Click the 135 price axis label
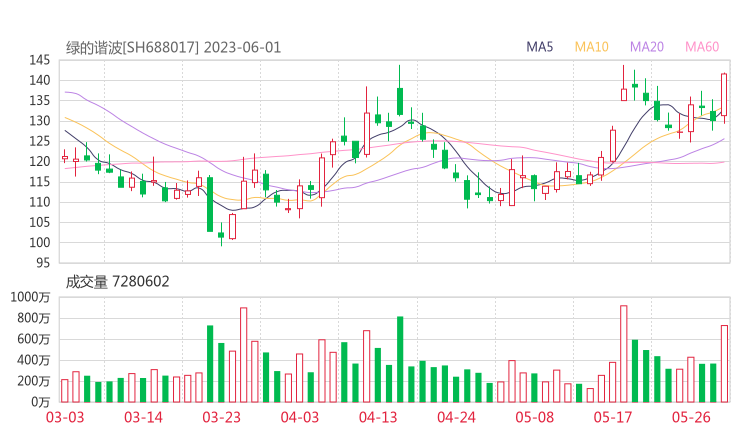This screenshot has height=440, width=740. click(x=39, y=101)
